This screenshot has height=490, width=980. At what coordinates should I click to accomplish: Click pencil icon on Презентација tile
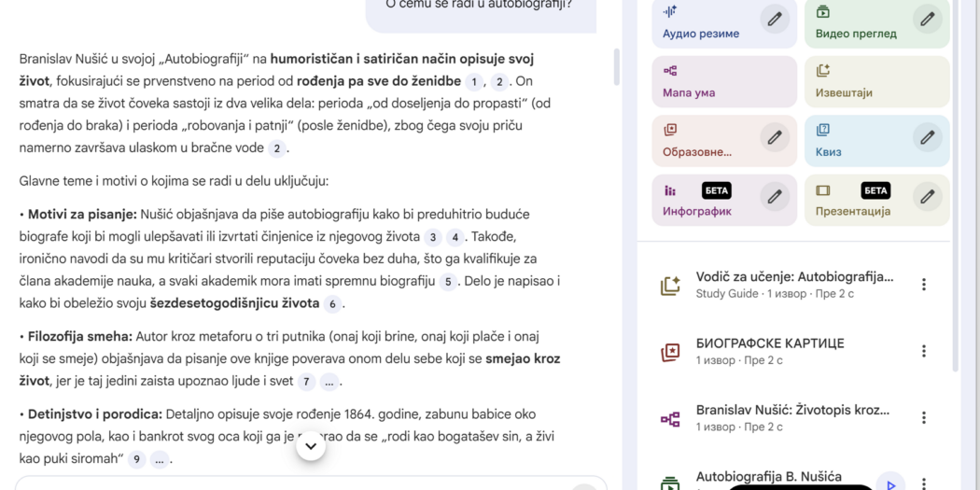pos(927,197)
